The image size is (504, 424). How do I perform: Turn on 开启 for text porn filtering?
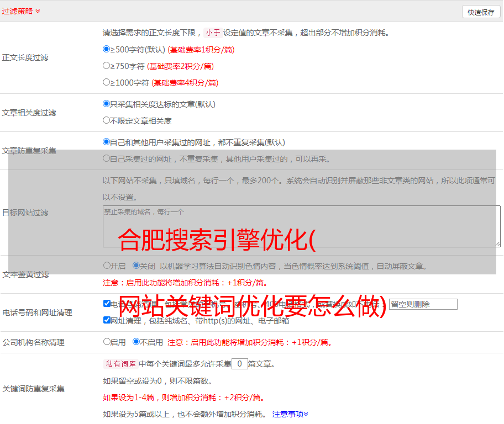[x=107, y=266]
